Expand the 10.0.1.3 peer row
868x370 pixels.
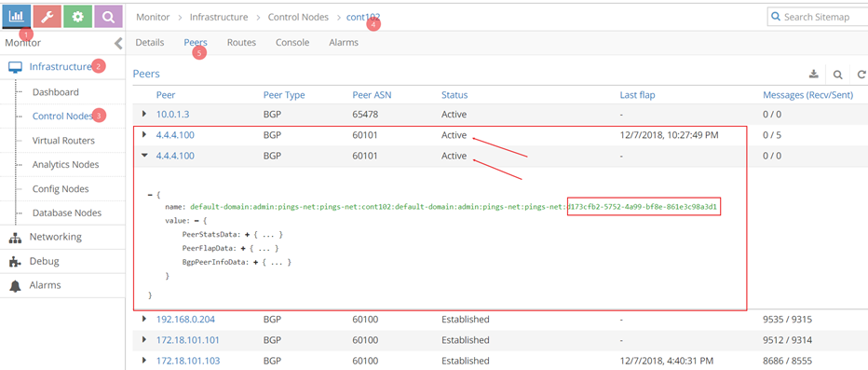point(144,114)
